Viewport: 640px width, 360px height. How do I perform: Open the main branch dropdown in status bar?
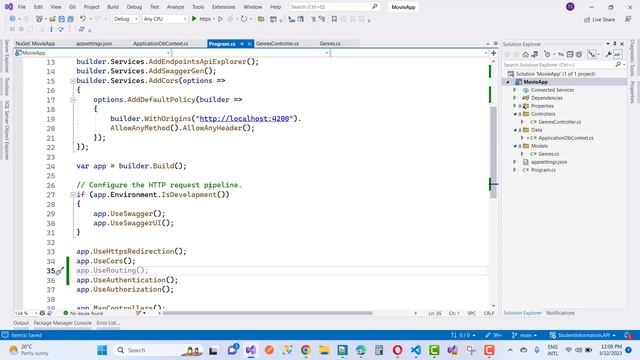click(x=524, y=335)
